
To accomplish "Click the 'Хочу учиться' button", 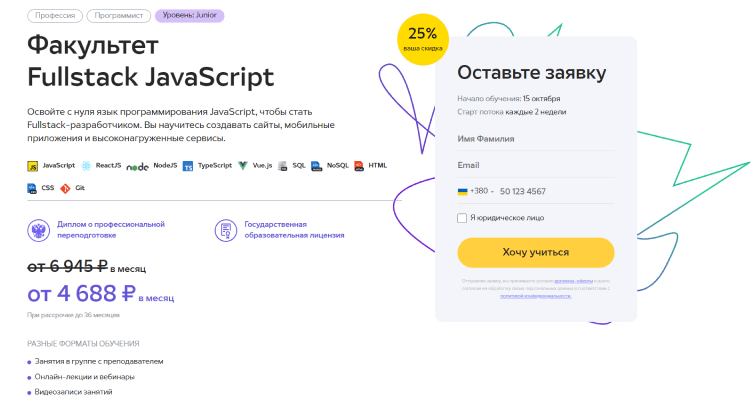I will [536, 252].
